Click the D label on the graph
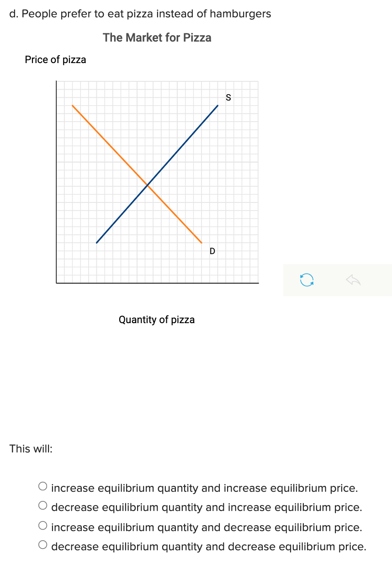This screenshot has width=392, height=564. tap(212, 251)
